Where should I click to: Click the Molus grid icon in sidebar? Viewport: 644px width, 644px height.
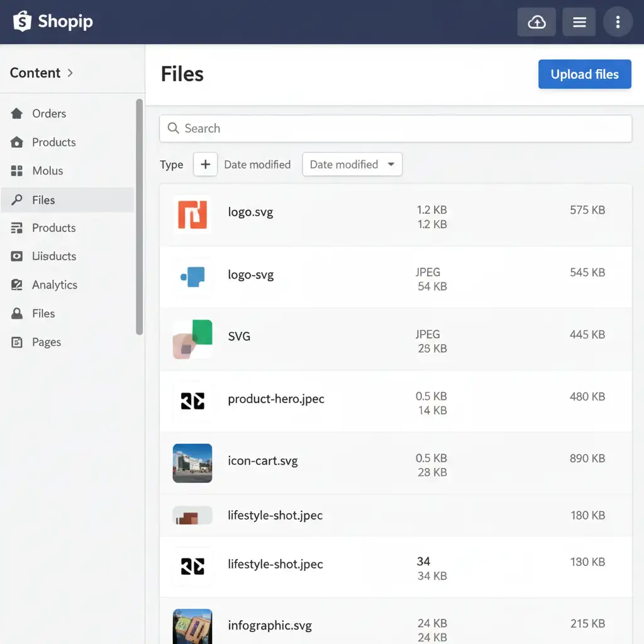[x=17, y=171]
